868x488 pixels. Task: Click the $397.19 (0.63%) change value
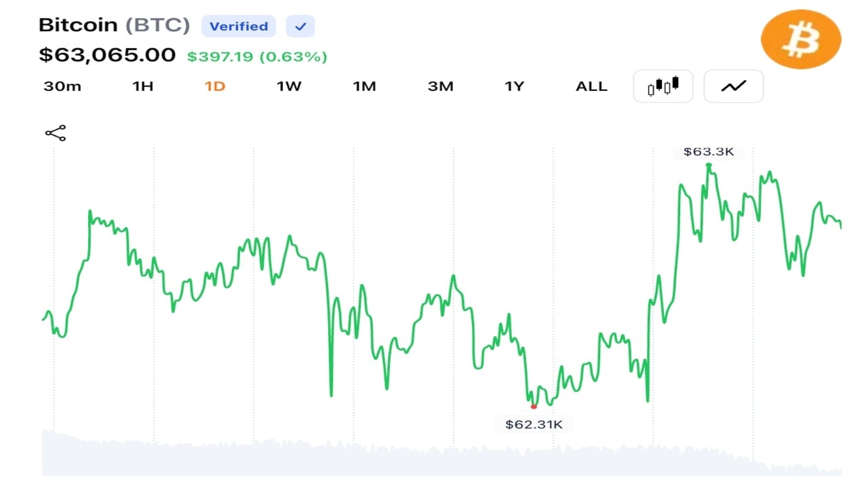(x=257, y=57)
